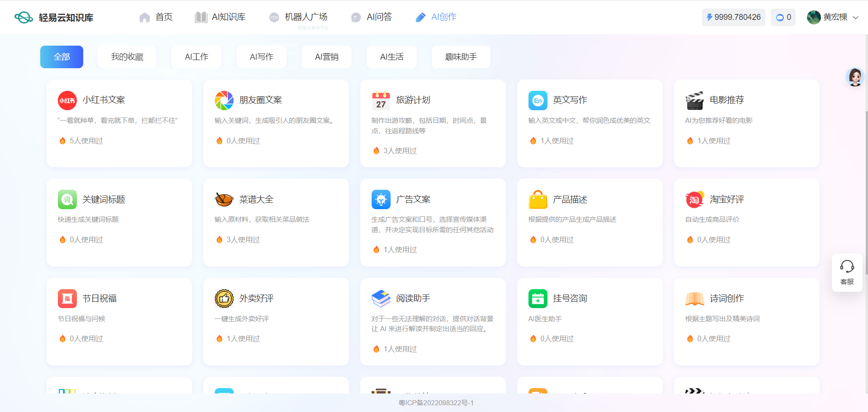Click description '节日祝福与问候'
This screenshot has height=412, width=868.
coord(81,319)
